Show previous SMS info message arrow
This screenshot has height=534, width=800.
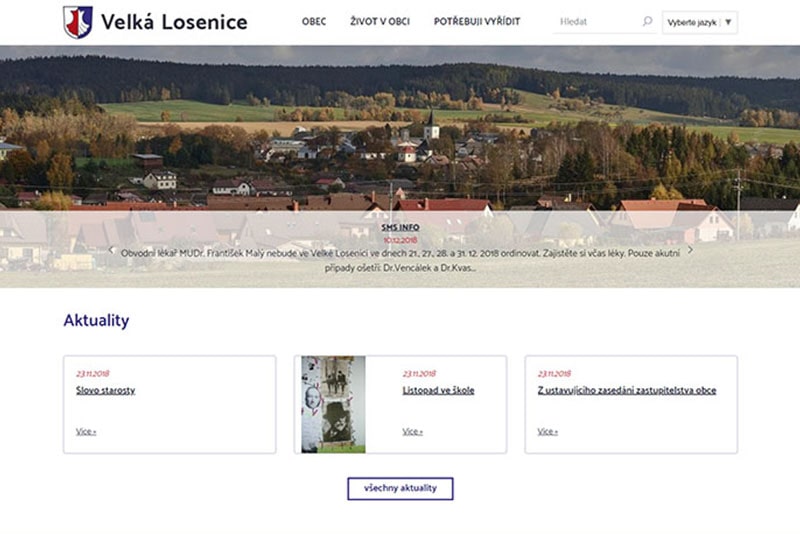[112, 250]
